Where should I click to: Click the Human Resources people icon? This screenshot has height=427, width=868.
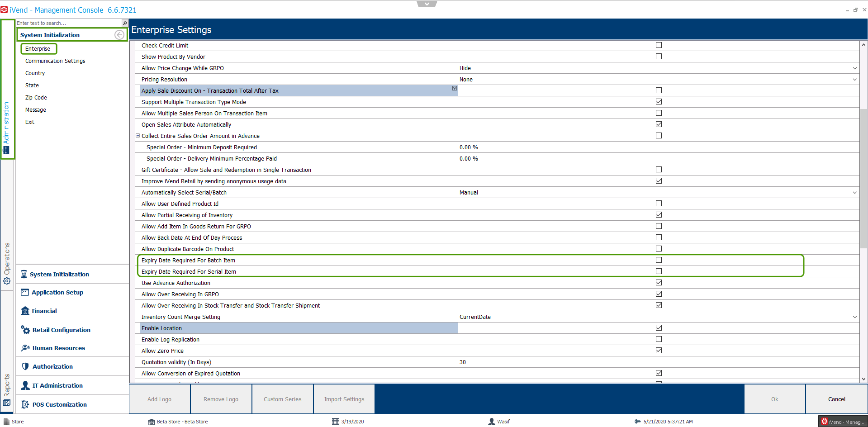pos(25,348)
